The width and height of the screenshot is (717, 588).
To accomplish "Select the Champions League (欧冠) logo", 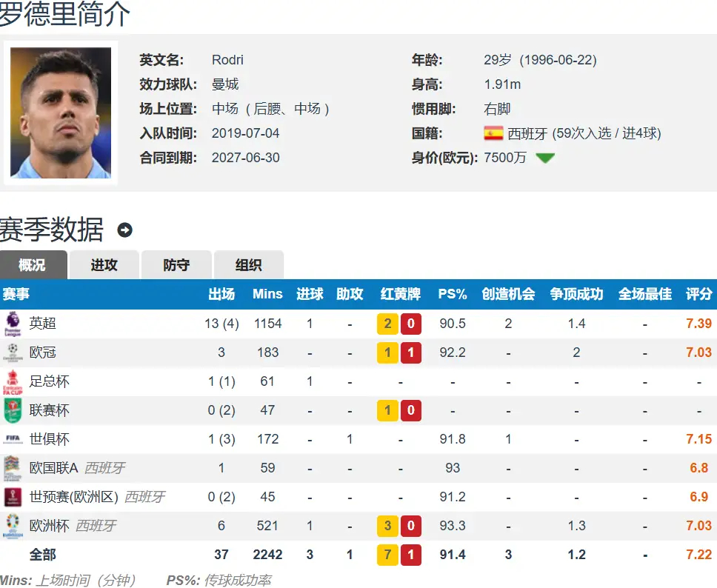I will 13,353.
